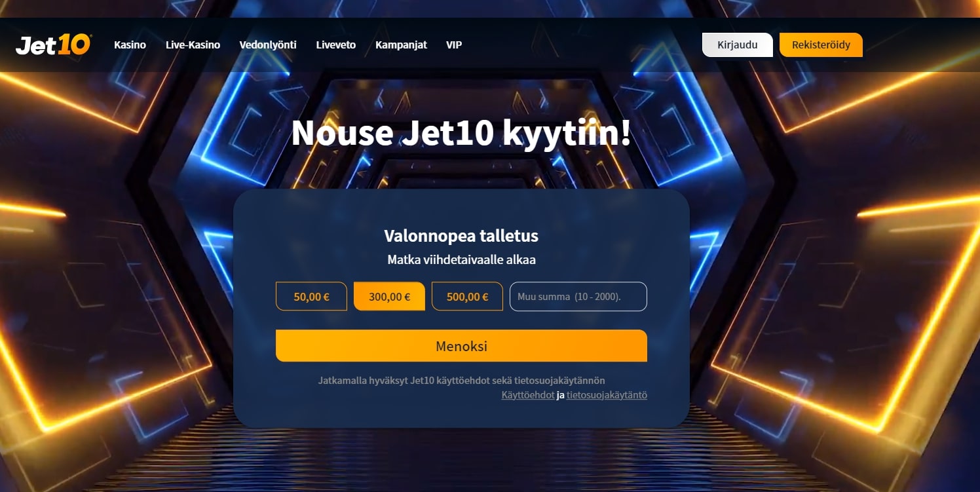Click the Menoksi deposit button
The width and height of the screenshot is (980, 492).
pyautogui.click(x=461, y=346)
